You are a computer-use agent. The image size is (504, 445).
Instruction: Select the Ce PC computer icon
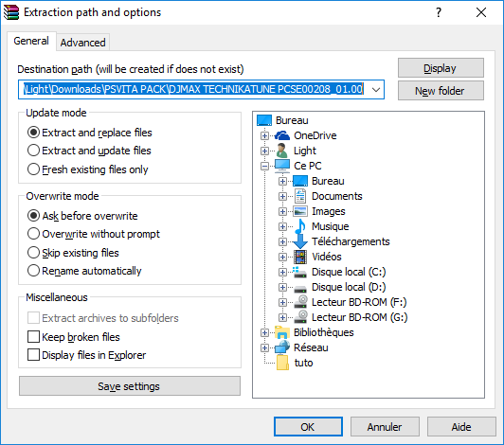click(x=282, y=166)
